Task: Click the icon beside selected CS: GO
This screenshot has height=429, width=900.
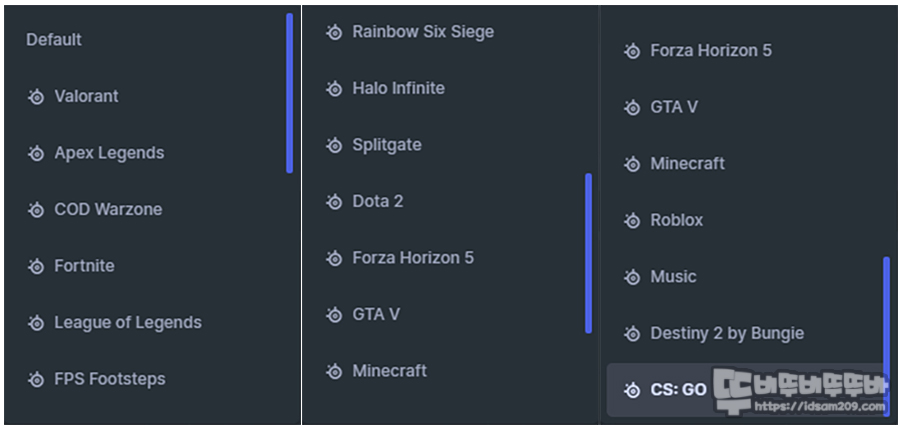Action: pos(631,391)
